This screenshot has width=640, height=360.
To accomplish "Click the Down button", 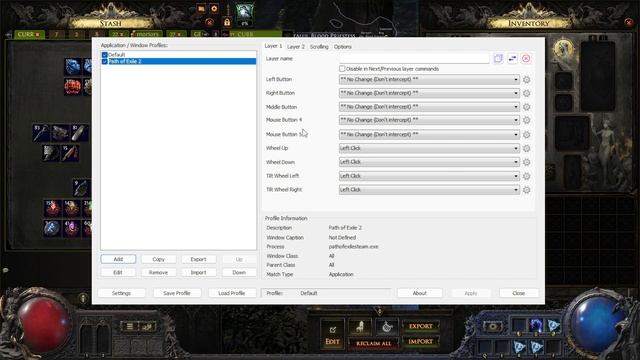I will (x=239, y=272).
